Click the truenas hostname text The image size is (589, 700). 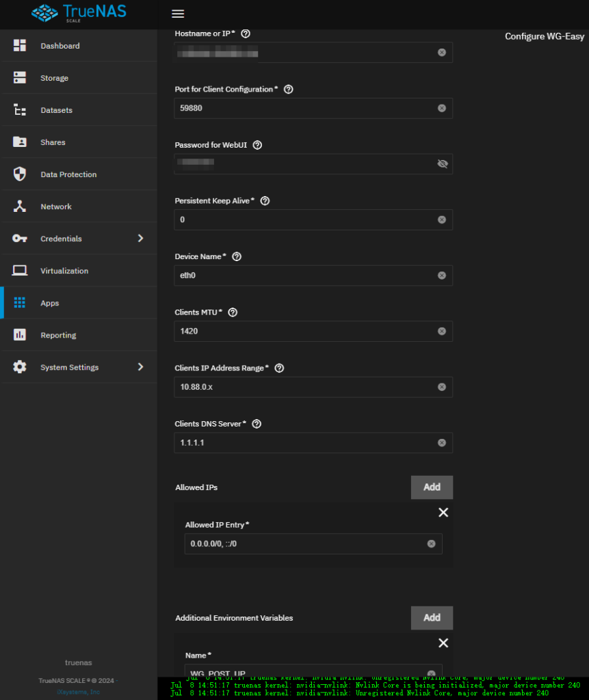tap(79, 662)
